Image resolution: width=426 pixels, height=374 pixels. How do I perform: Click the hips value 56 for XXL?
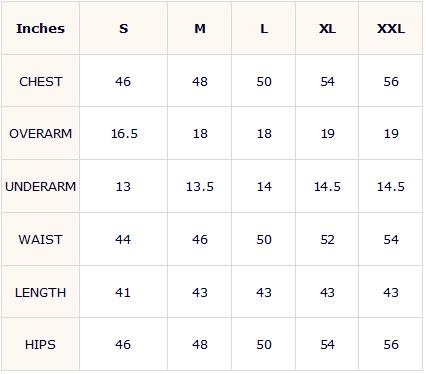[391, 344]
